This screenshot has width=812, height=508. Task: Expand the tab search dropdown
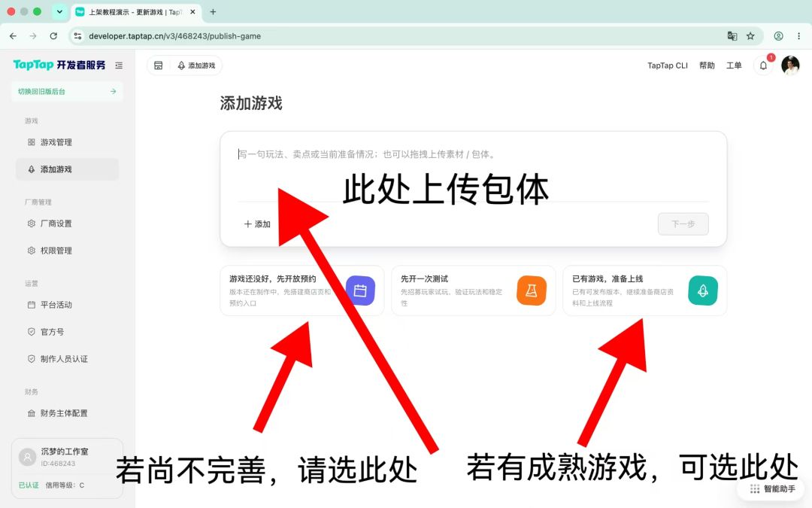pos(59,11)
